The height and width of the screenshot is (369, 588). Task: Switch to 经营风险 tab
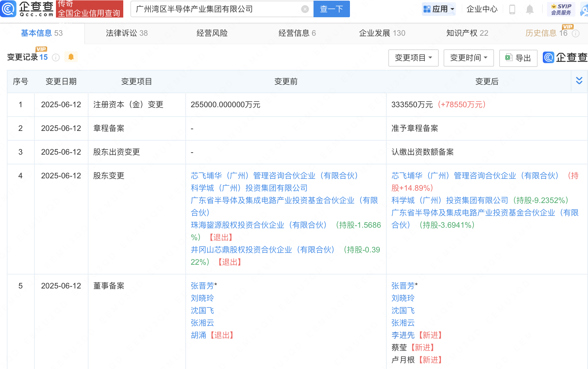[212, 33]
